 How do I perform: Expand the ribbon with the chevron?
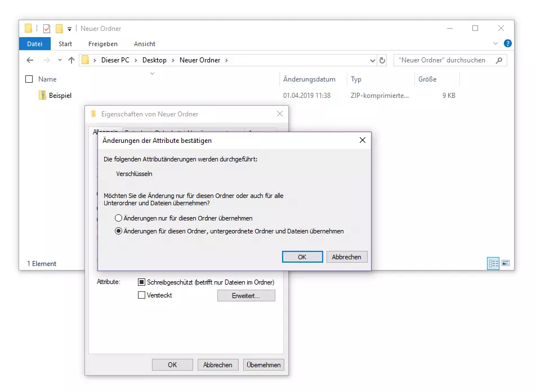click(x=495, y=43)
